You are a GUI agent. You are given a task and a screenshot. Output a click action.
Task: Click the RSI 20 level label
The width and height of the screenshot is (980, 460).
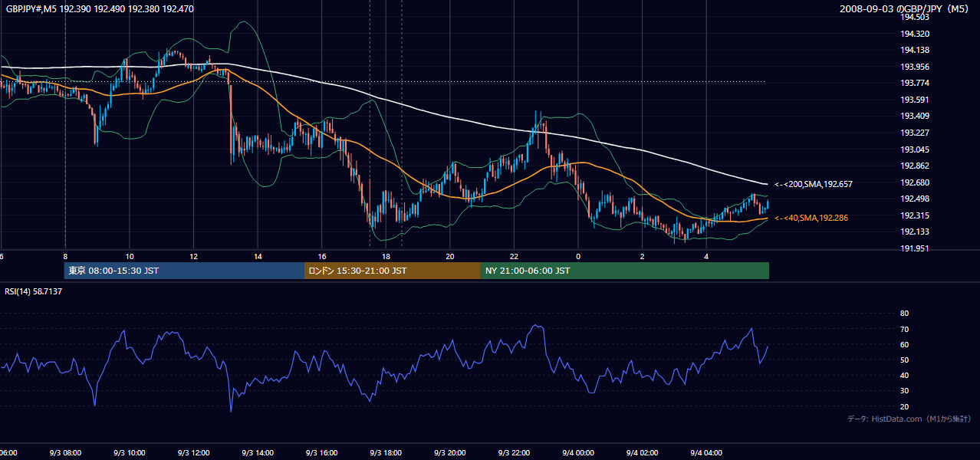coord(904,406)
